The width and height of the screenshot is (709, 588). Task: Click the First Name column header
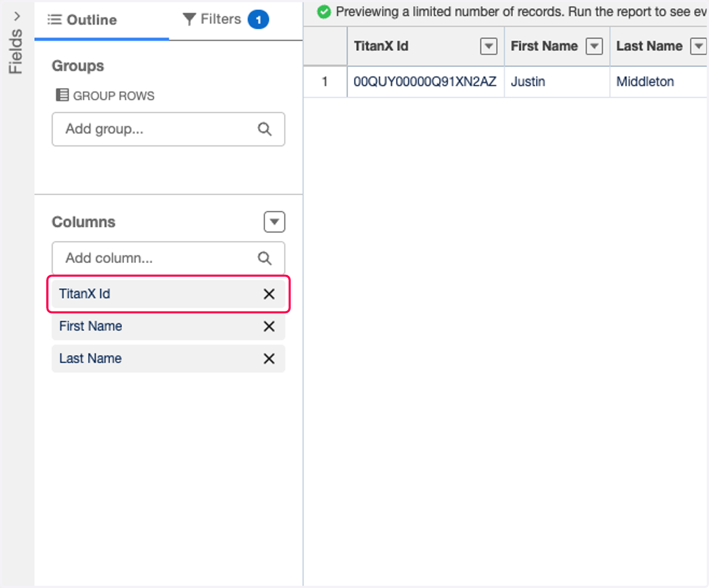[557, 46]
